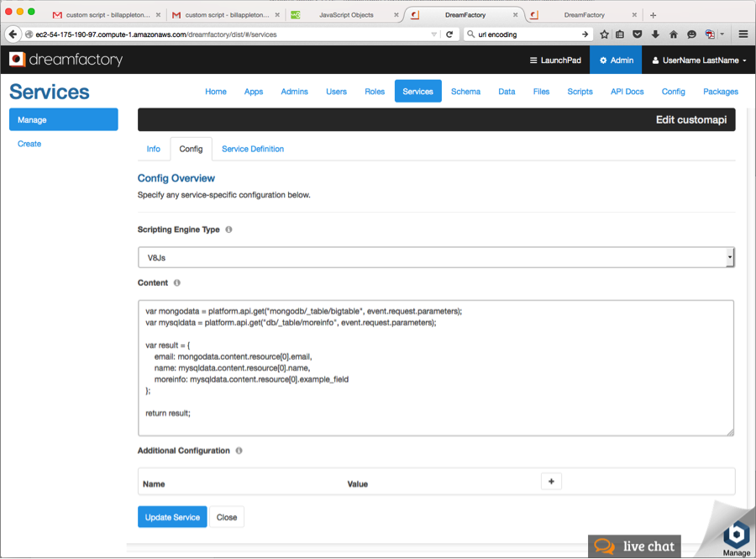Open the second custom script Gmail tab

click(x=227, y=15)
